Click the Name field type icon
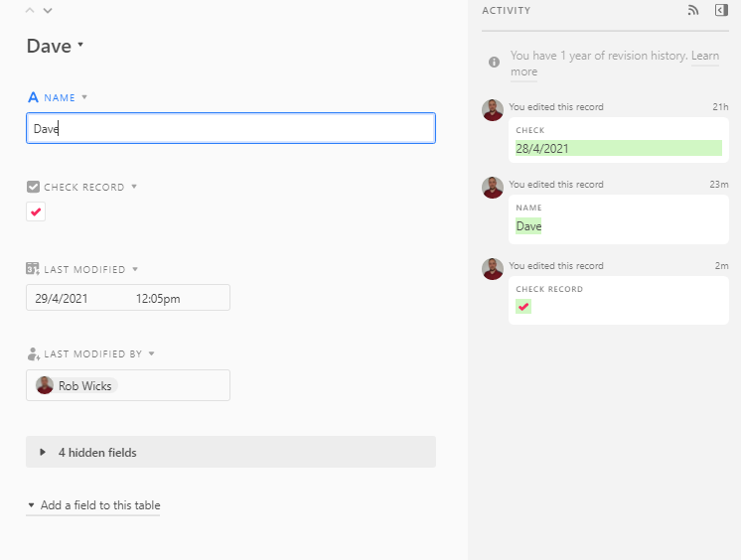Viewport: 741px width, 560px height. (x=33, y=97)
